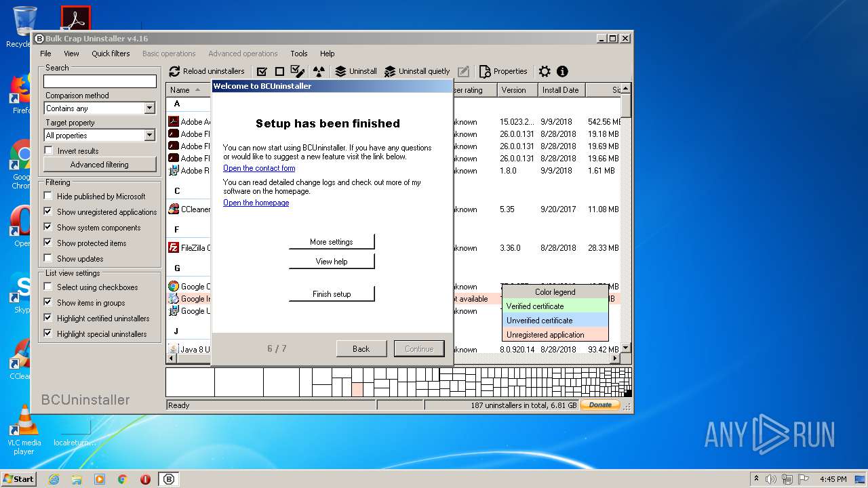Click the volume speaker tray icon
Image resolution: width=868 pixels, height=488 pixels.
770,479
